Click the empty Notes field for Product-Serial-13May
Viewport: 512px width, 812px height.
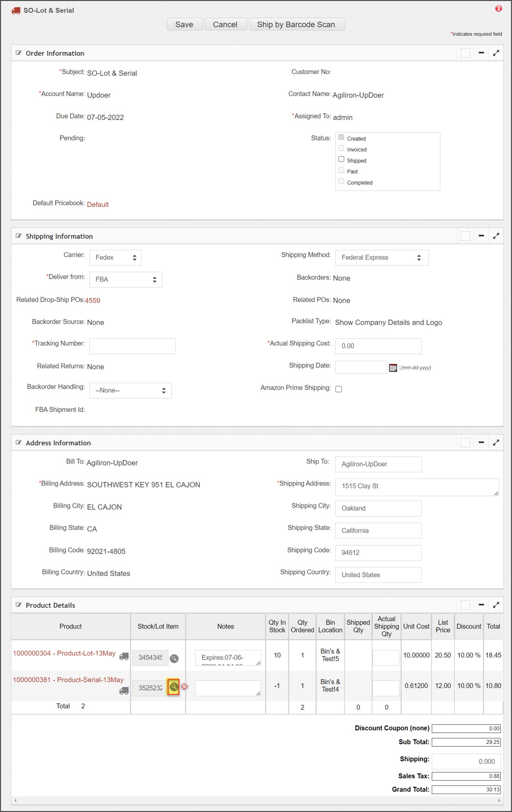click(x=228, y=688)
